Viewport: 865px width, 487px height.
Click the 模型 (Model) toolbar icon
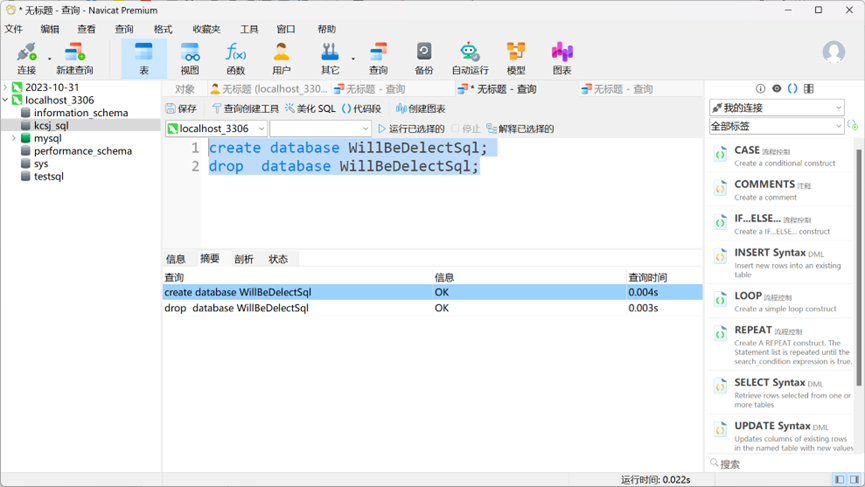[x=516, y=58]
